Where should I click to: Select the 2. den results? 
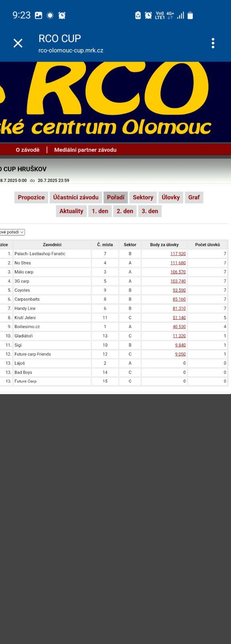[125, 211]
